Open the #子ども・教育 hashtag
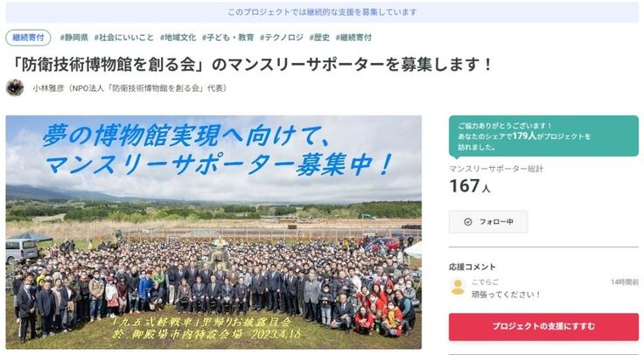This screenshot has height=355, width=644. click(x=228, y=38)
